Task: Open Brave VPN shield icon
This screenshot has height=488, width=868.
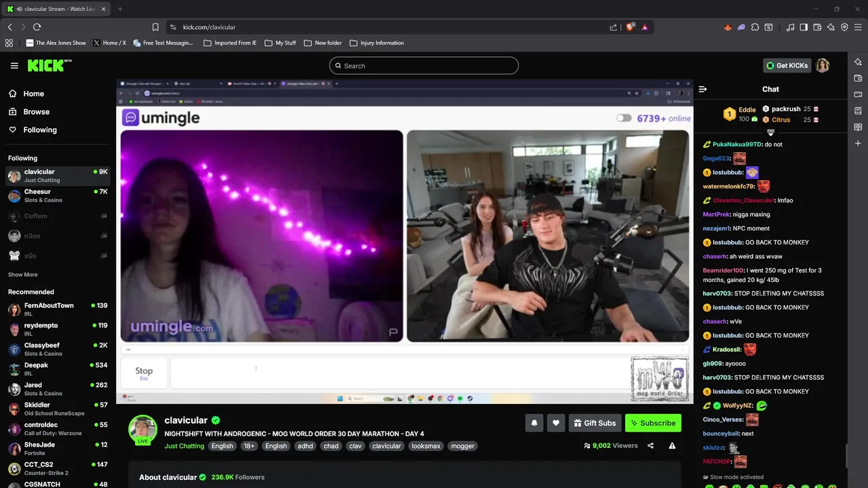Action: point(844,27)
